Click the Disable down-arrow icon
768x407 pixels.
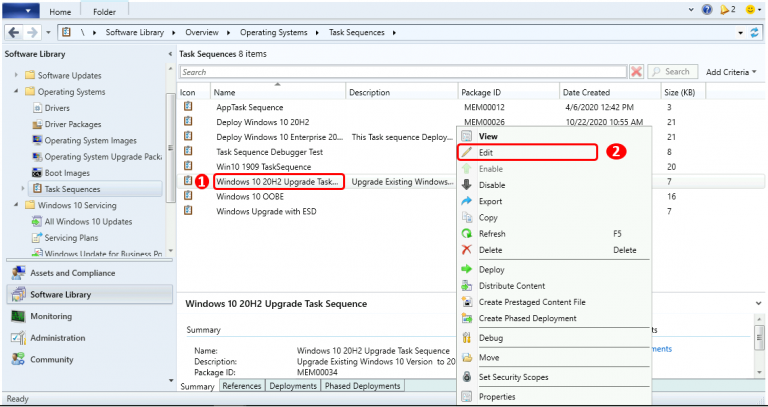click(x=467, y=185)
